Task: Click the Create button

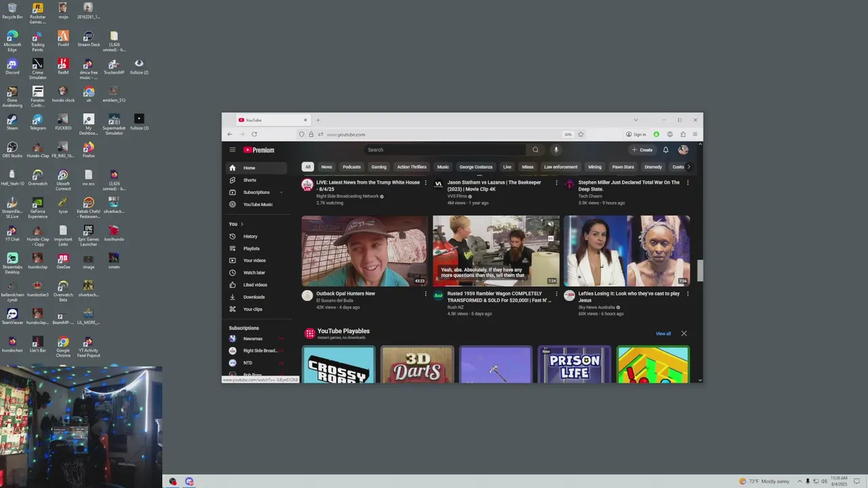Action: [x=642, y=150]
